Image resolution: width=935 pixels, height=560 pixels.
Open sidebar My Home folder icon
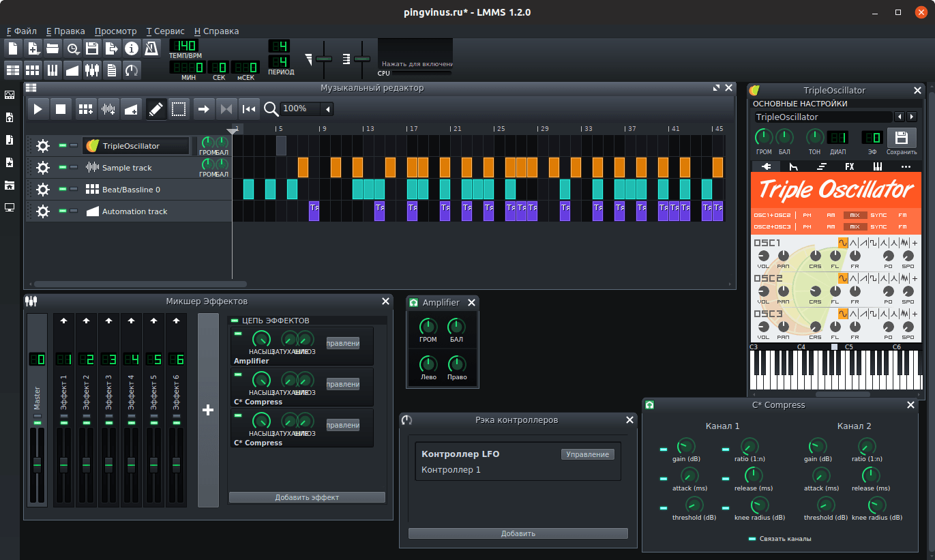10,185
